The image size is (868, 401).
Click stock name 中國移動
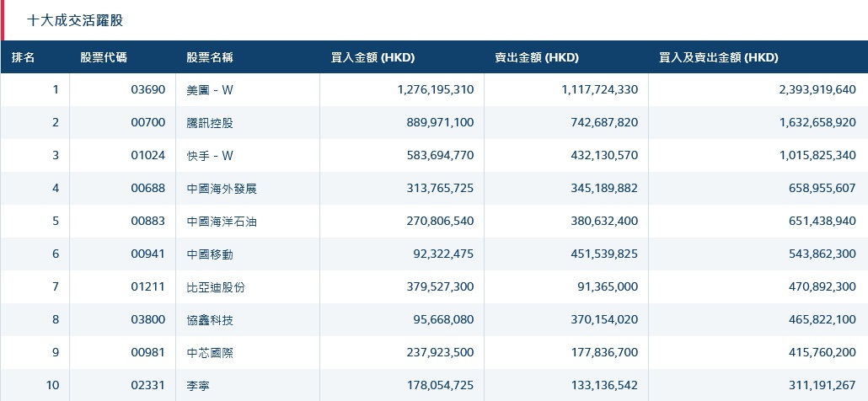210,254
